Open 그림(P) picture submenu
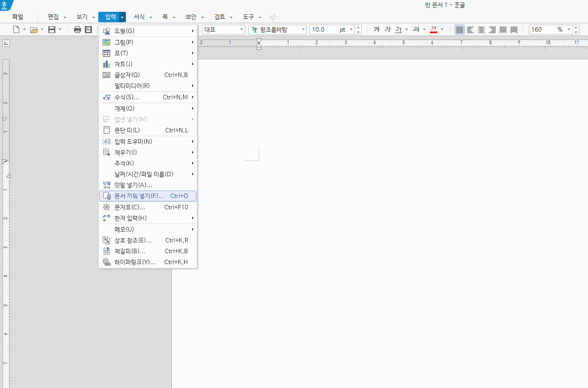Image resolution: width=588 pixels, height=388 pixels. (x=148, y=42)
